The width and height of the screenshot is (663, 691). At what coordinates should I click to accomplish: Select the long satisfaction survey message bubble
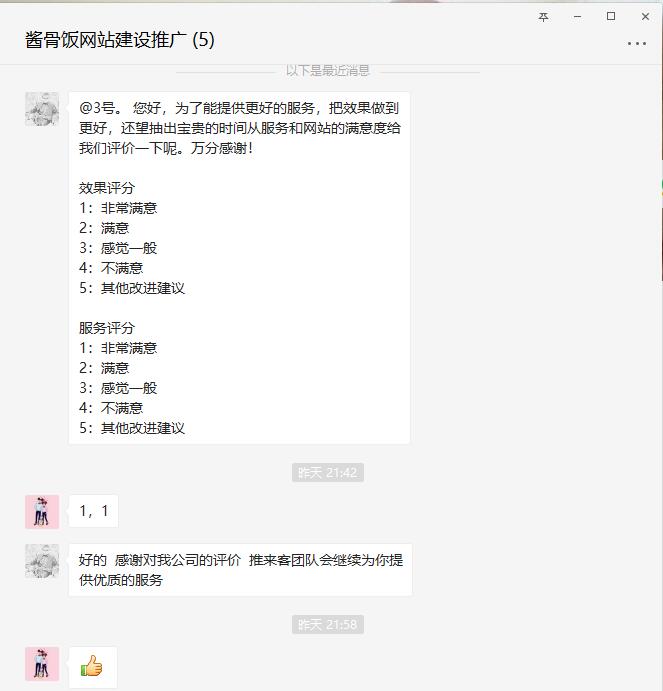pyautogui.click(x=239, y=268)
